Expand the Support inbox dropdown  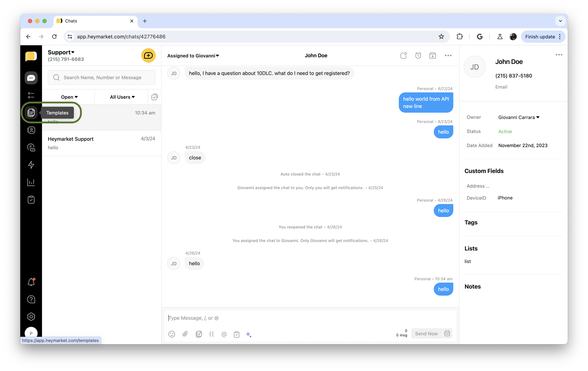click(61, 52)
